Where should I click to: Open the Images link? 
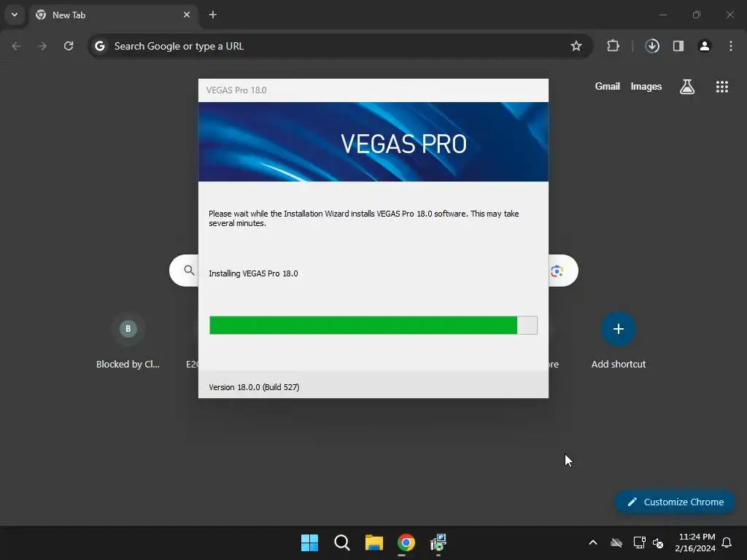point(646,86)
